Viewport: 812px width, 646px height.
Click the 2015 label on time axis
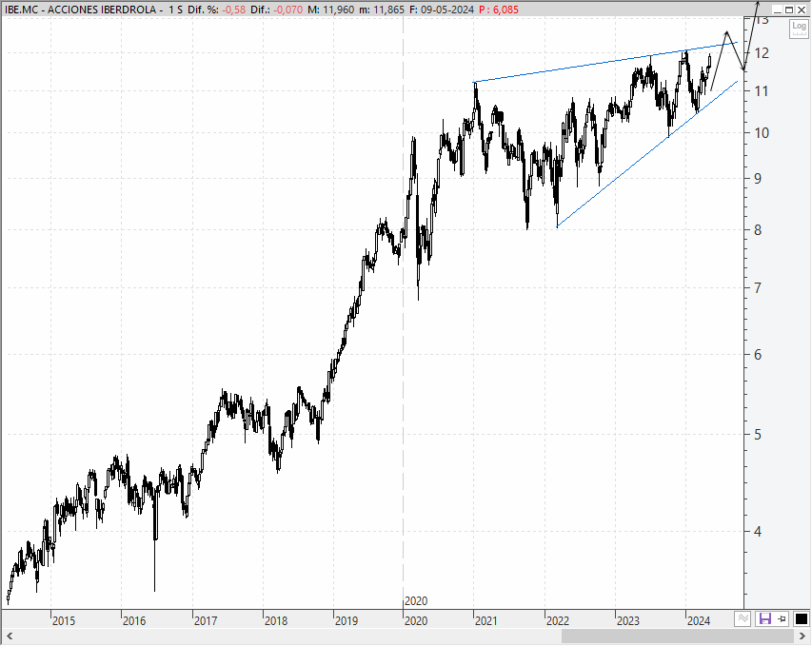tap(64, 620)
